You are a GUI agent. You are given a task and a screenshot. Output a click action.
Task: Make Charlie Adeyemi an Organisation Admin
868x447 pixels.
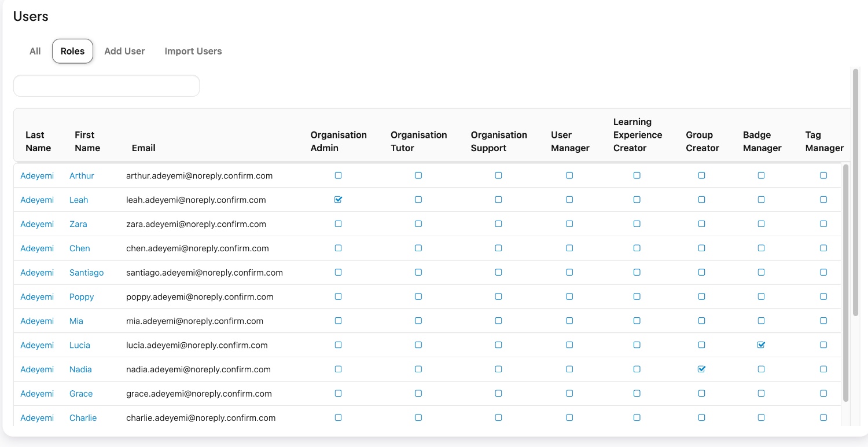pyautogui.click(x=339, y=418)
